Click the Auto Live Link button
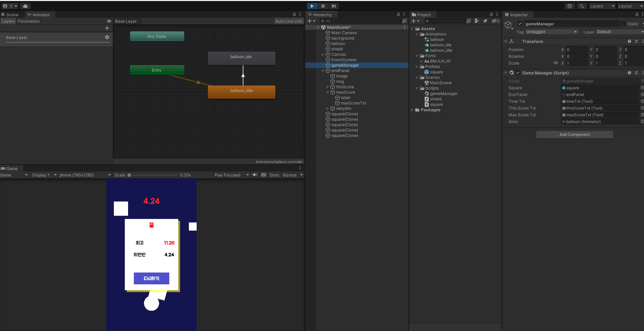This screenshot has width=644, height=331. [x=289, y=21]
